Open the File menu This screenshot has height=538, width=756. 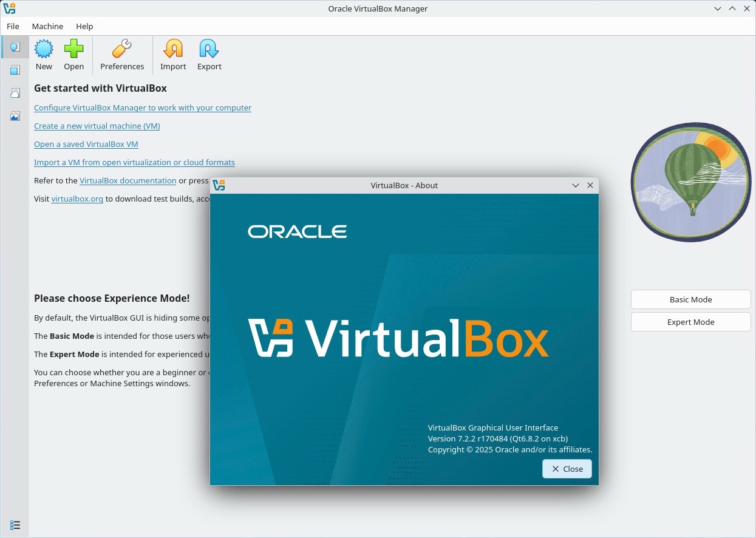click(13, 26)
